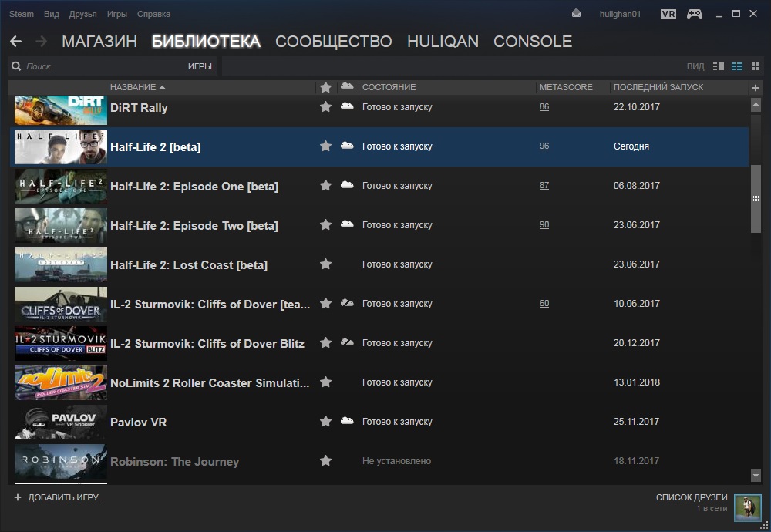Open the CONSOLE tab

pyautogui.click(x=533, y=42)
